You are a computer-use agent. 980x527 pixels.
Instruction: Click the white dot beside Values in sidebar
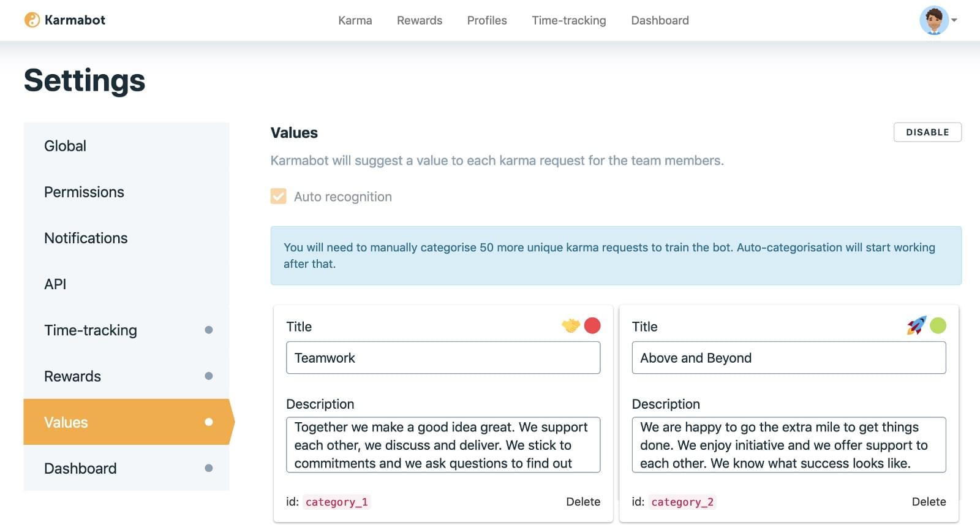click(x=208, y=422)
